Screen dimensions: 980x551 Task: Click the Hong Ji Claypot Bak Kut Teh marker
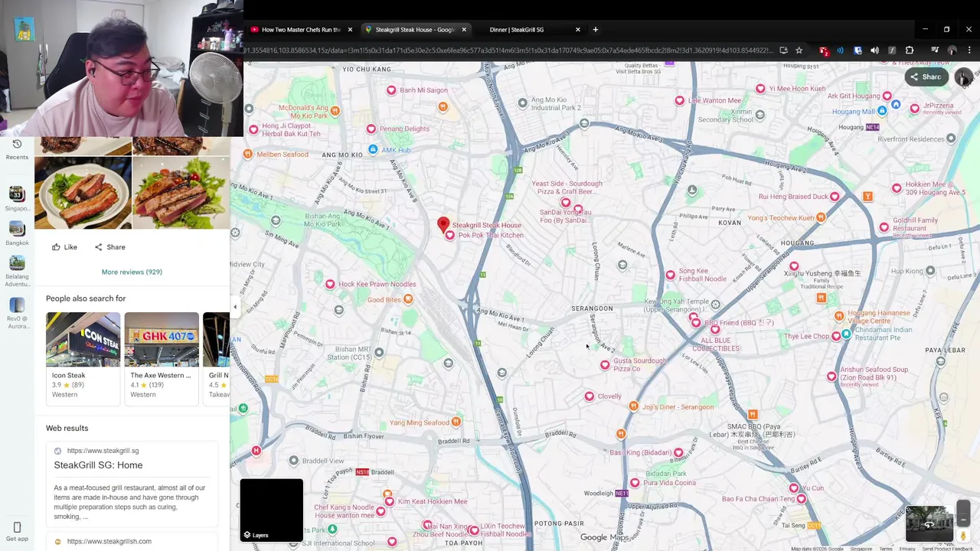coord(253,129)
